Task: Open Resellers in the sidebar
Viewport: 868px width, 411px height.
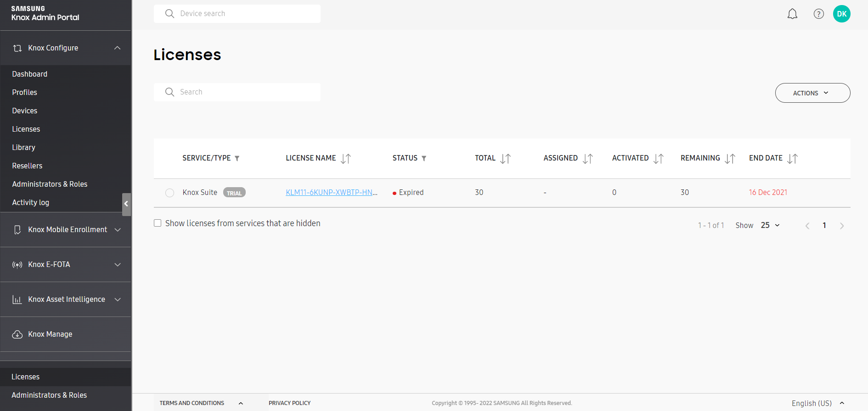Action: pyautogui.click(x=27, y=166)
